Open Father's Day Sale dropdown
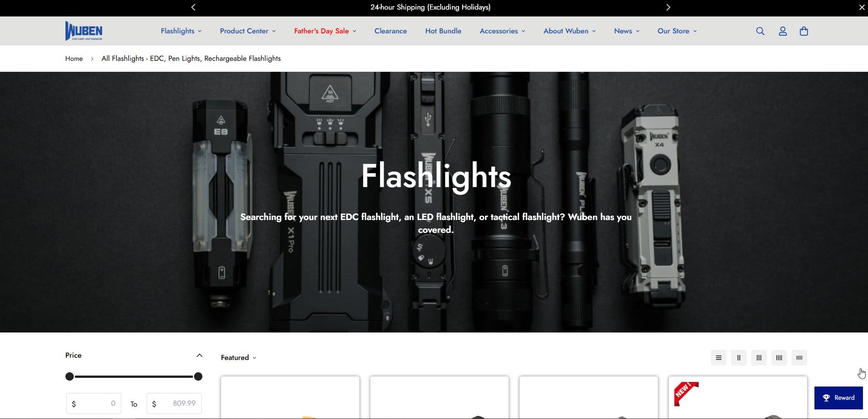 pyautogui.click(x=325, y=31)
